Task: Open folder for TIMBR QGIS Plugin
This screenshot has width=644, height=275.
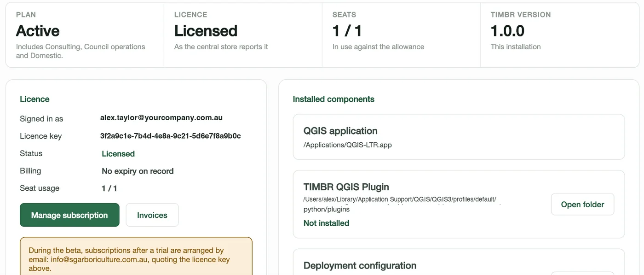Action: (x=582, y=205)
